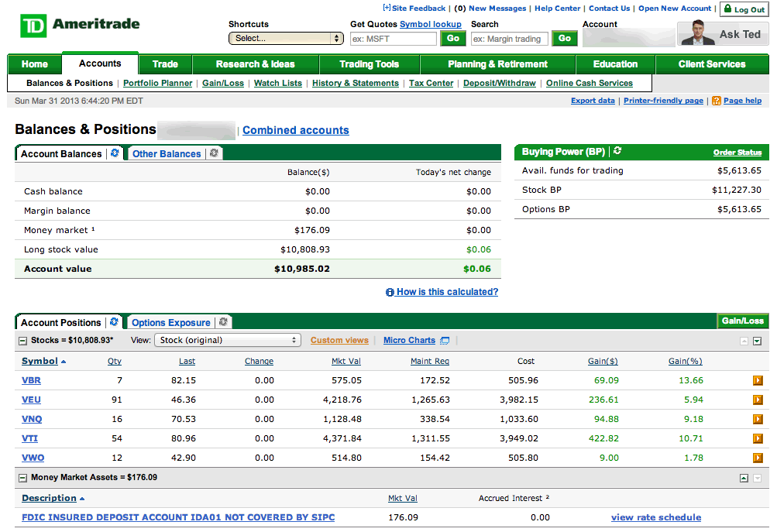Refresh Options Exposure tab data

pyautogui.click(x=223, y=322)
